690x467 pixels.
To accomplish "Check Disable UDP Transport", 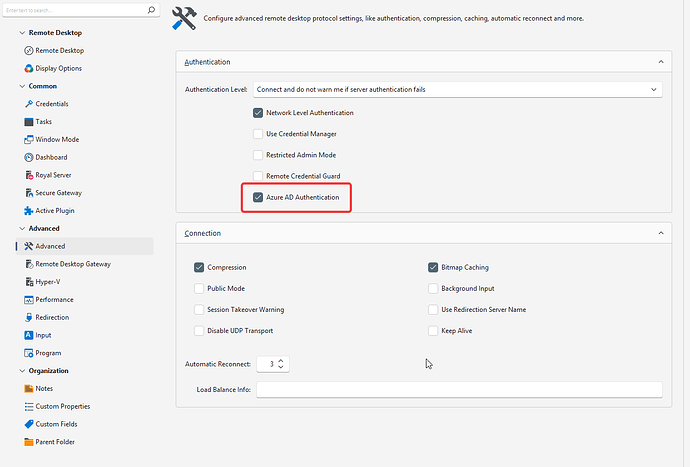I will (x=199, y=331).
